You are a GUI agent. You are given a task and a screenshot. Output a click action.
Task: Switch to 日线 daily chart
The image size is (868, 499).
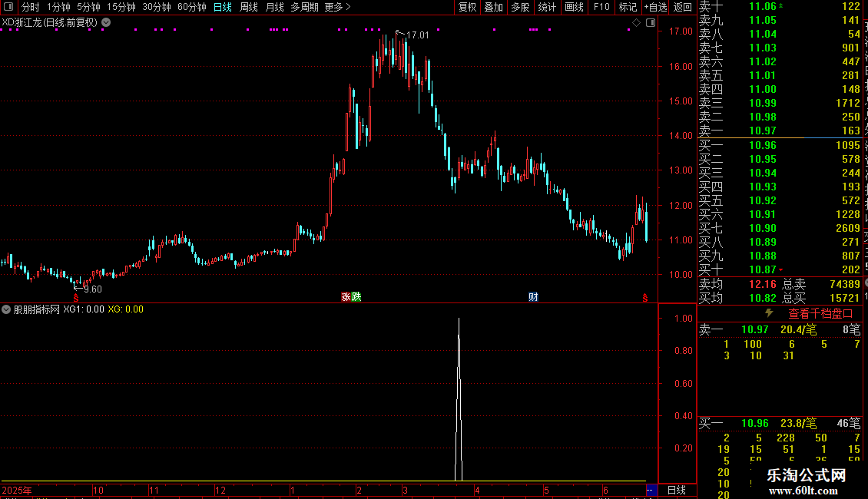tap(223, 7)
